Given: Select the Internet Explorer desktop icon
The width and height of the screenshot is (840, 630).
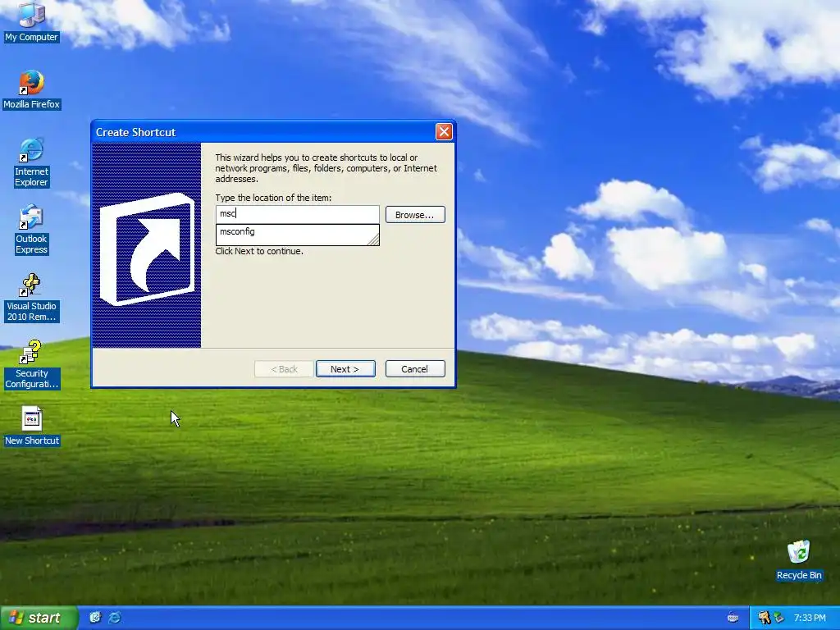Looking at the screenshot, I should tap(31, 162).
